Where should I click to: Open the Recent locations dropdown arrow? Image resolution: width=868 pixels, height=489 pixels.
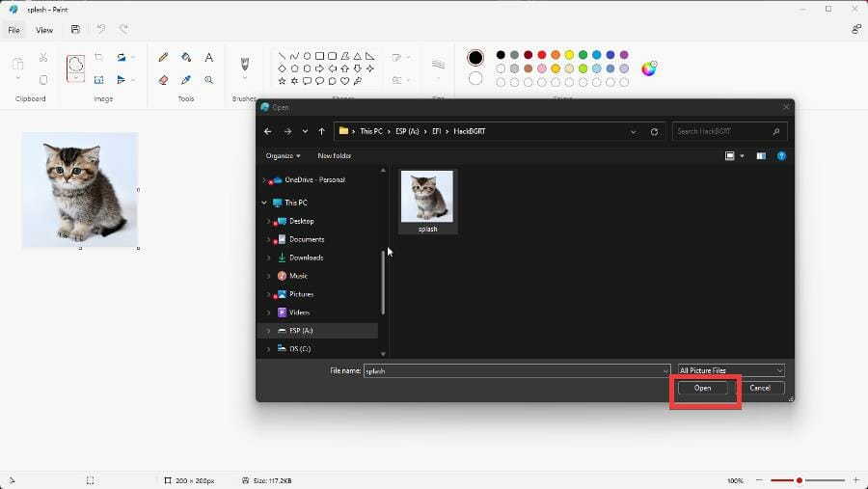coord(305,131)
